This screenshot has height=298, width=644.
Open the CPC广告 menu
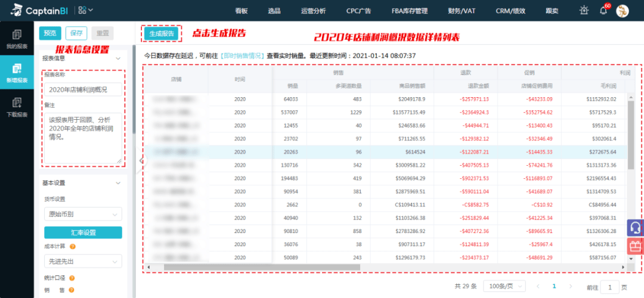pyautogui.click(x=358, y=11)
